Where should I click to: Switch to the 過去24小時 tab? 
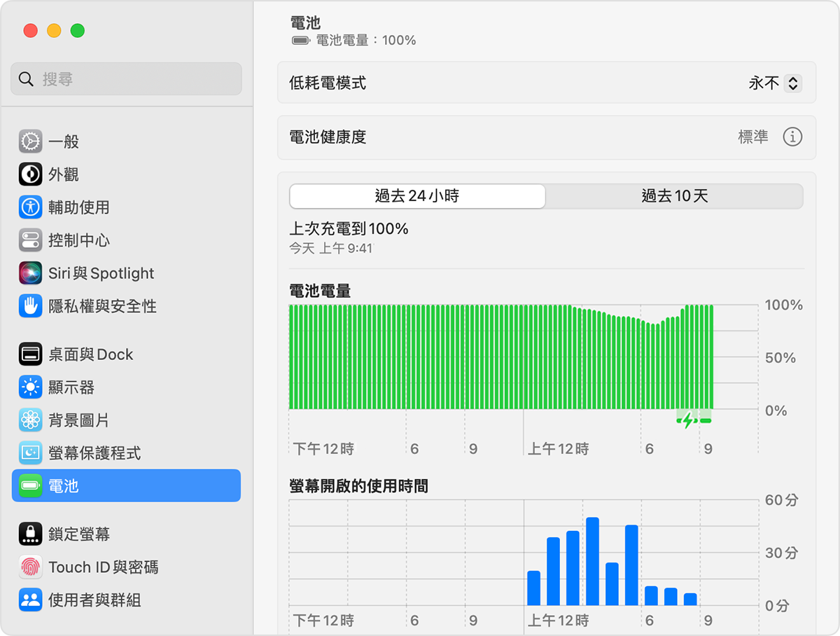[x=417, y=196]
